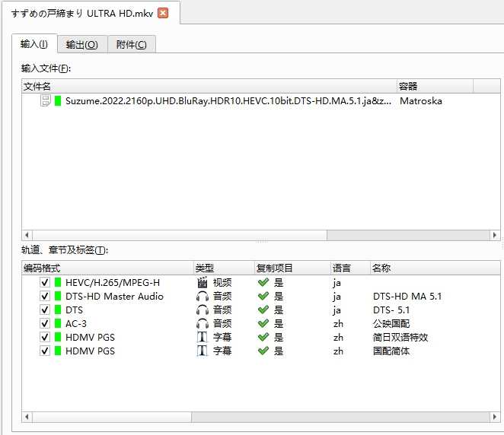Click the 公映国配 name cell

391,323
